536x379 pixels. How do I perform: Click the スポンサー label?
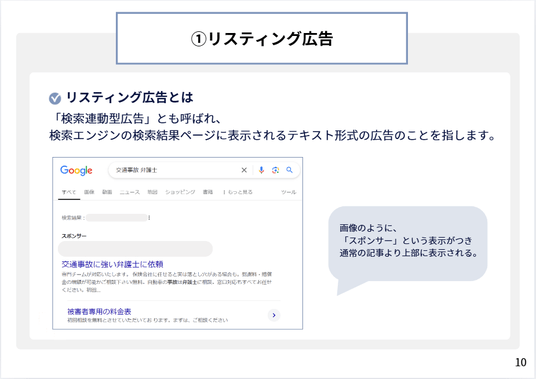(74, 236)
